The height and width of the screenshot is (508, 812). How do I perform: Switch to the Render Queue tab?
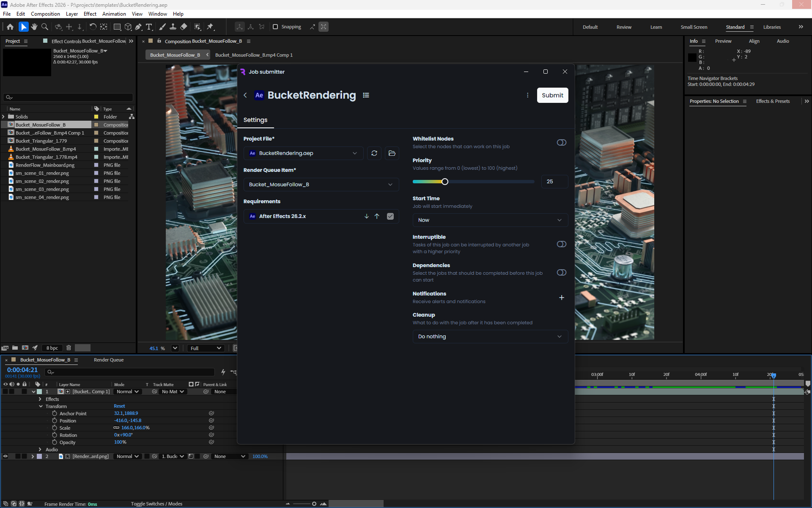pyautogui.click(x=109, y=360)
